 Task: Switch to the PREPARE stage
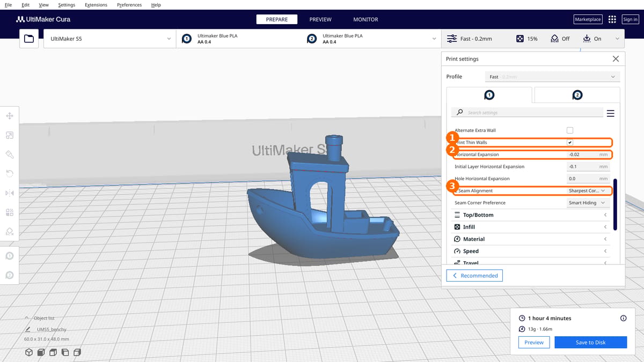click(x=277, y=19)
